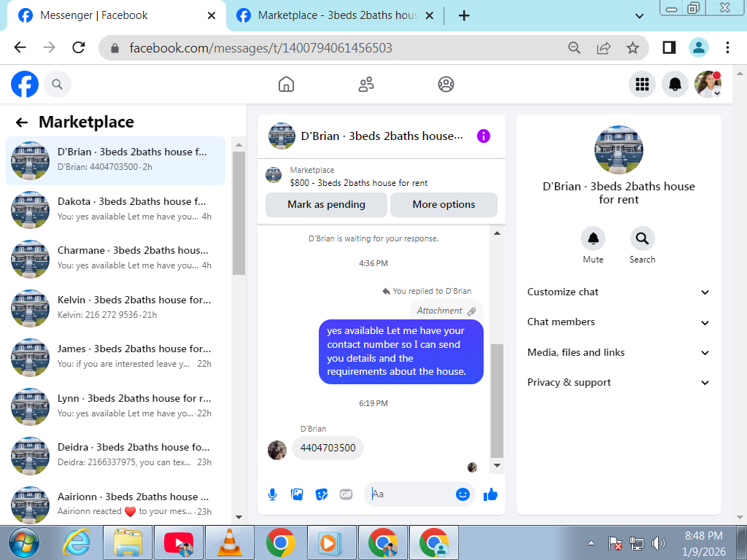Expand Customize chat section
This screenshot has width=747, height=560.
click(x=619, y=292)
